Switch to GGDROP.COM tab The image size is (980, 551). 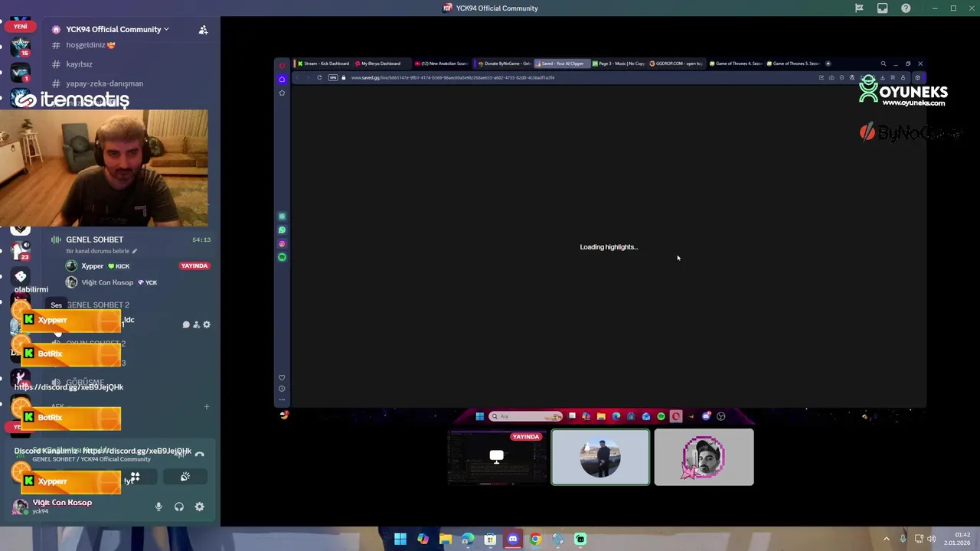676,64
